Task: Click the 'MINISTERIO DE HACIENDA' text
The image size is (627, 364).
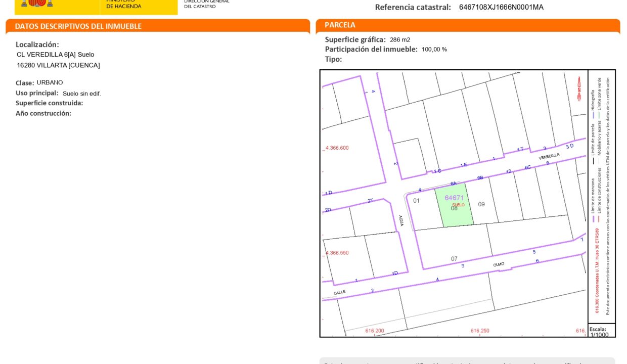Action: [124, 3]
